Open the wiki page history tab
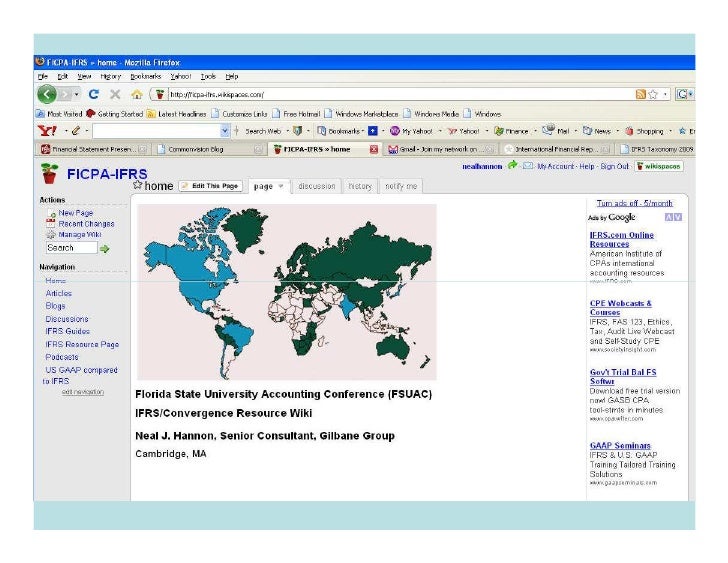The width and height of the screenshot is (728, 563). 360,186
